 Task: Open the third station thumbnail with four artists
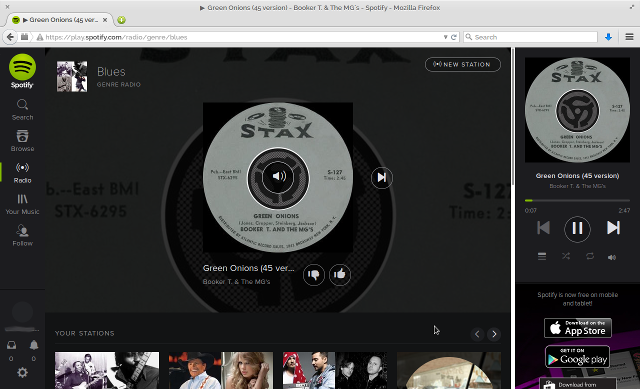335,370
